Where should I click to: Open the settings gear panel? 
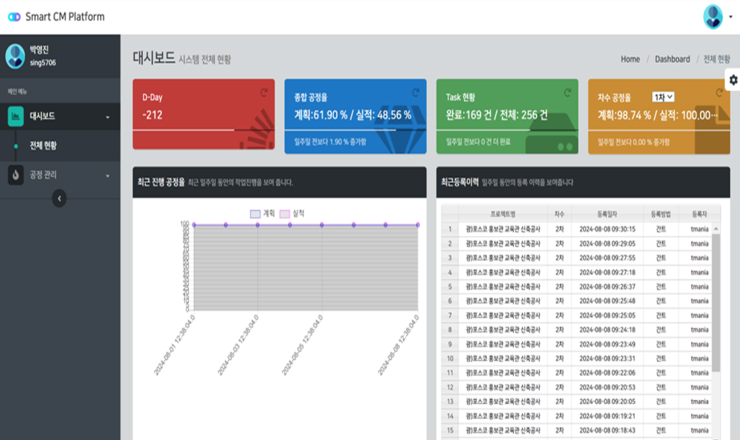733,80
